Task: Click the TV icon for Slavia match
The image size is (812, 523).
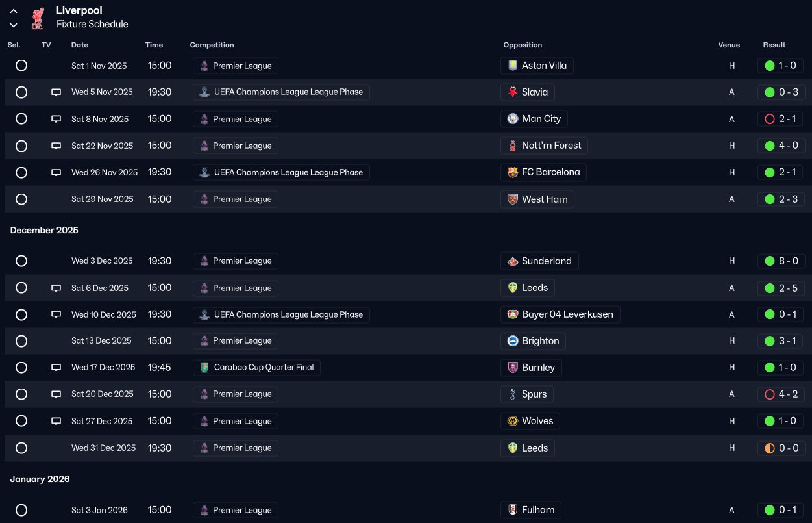Action: coord(56,92)
